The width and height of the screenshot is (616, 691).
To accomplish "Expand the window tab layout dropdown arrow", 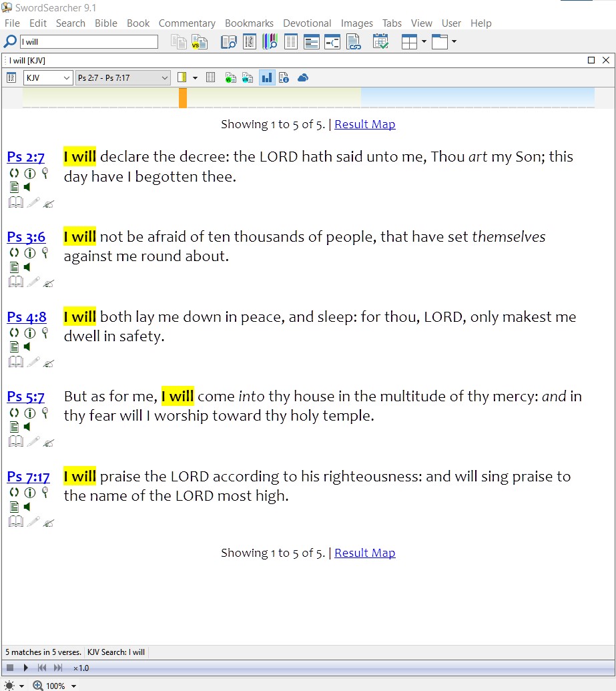I will [454, 42].
